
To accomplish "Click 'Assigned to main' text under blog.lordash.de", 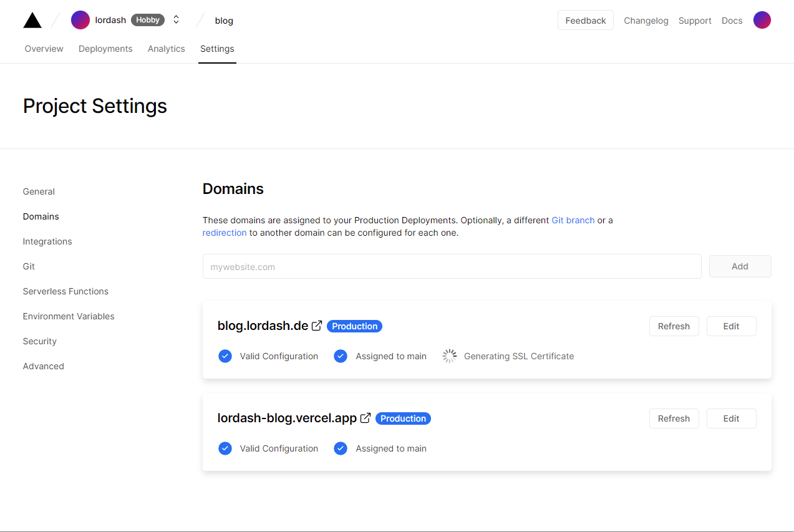I will pos(391,356).
